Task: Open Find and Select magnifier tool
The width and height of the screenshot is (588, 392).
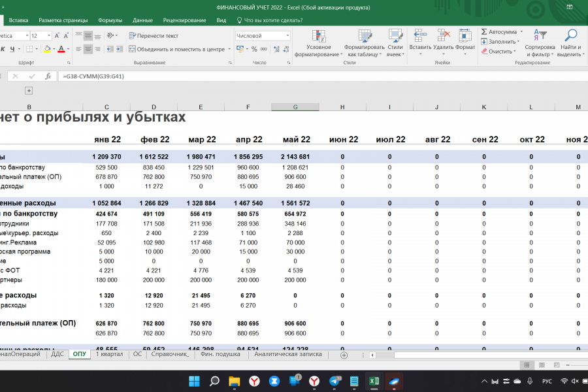Action: tap(570, 36)
